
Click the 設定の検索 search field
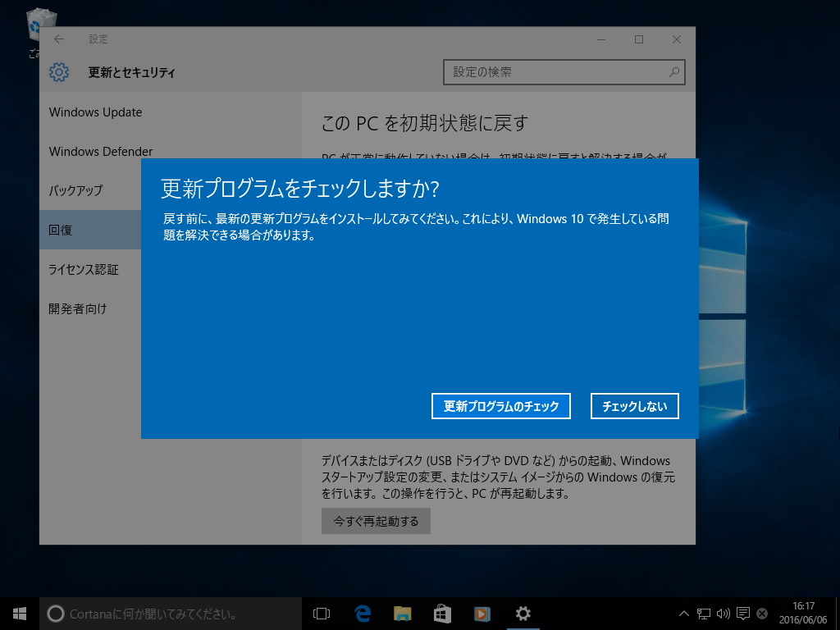pyautogui.click(x=564, y=72)
